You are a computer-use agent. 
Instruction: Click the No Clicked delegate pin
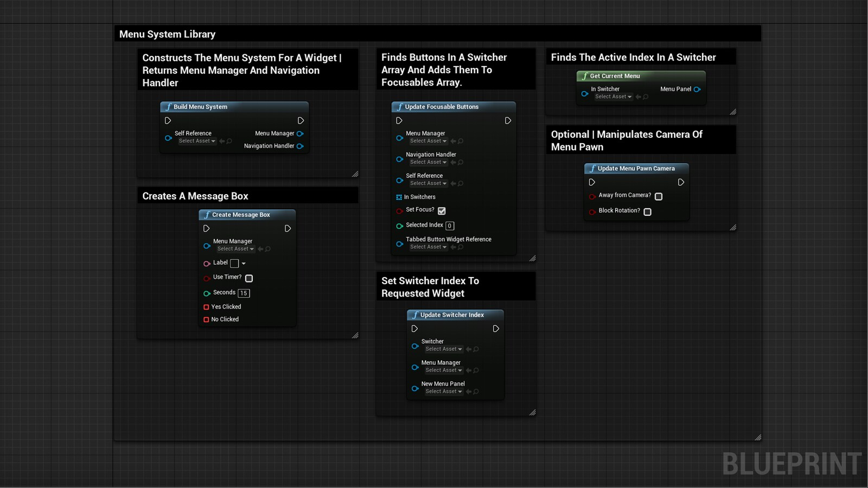point(206,319)
